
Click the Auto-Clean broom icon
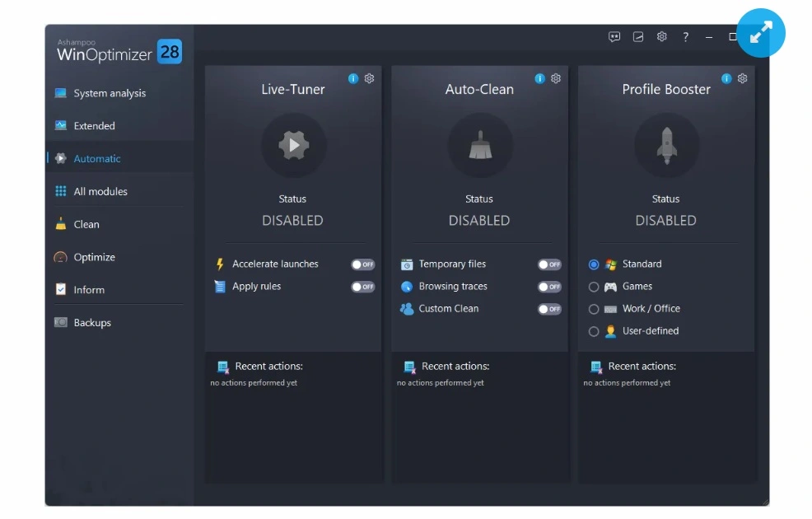point(479,146)
